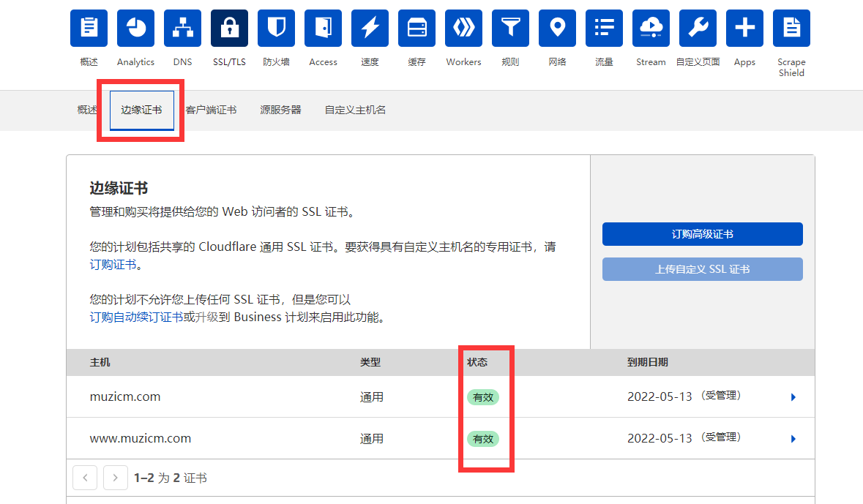Open the 防火墙 shield icon
The image size is (863, 504).
point(276,28)
